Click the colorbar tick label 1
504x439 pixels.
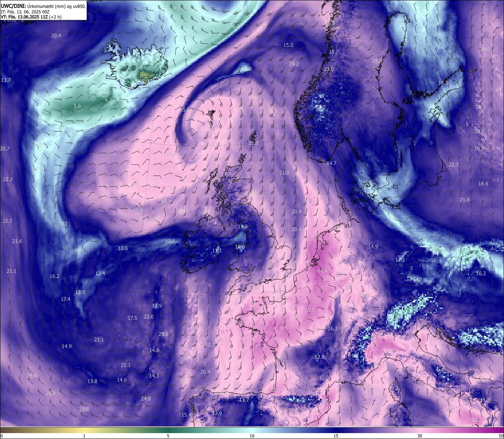point(84,436)
